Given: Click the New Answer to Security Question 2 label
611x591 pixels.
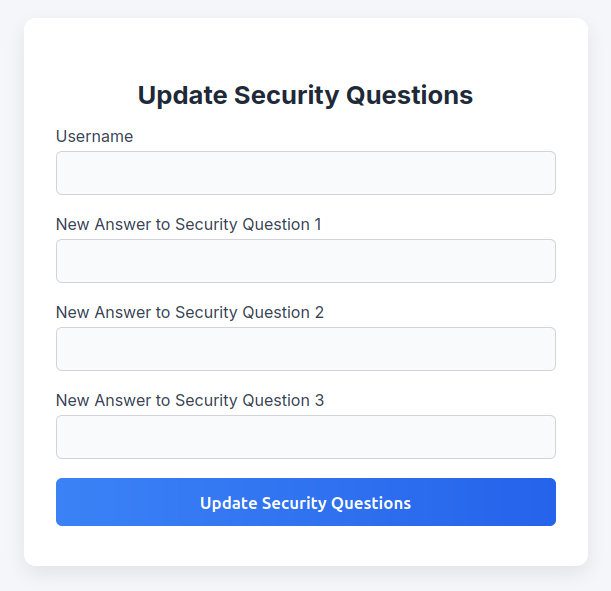Looking at the screenshot, I should (190, 312).
